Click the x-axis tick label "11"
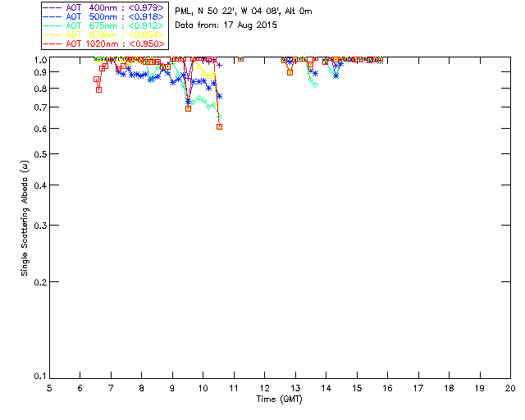The height and width of the screenshot is (420, 525). click(x=234, y=388)
